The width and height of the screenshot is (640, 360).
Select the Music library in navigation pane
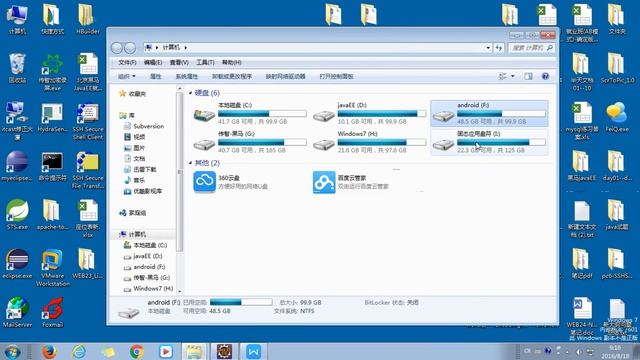[x=135, y=180]
